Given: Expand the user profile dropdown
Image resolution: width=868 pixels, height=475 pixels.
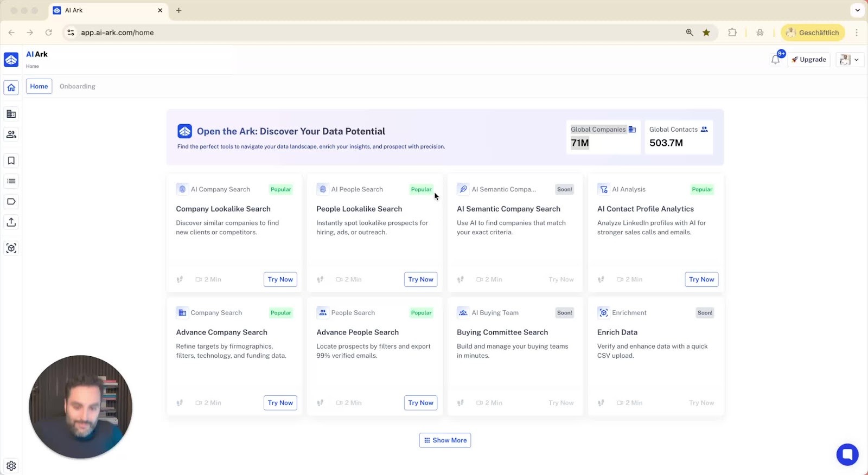Looking at the screenshot, I should click(850, 60).
